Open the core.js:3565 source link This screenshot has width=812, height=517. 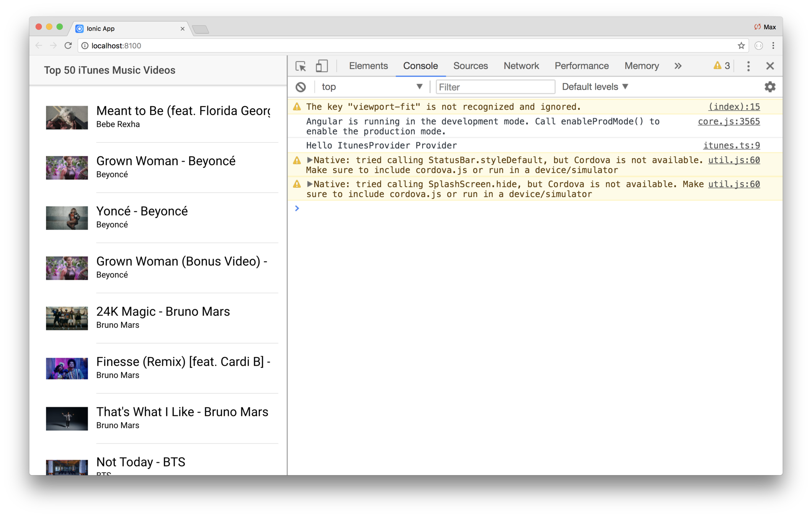728,121
